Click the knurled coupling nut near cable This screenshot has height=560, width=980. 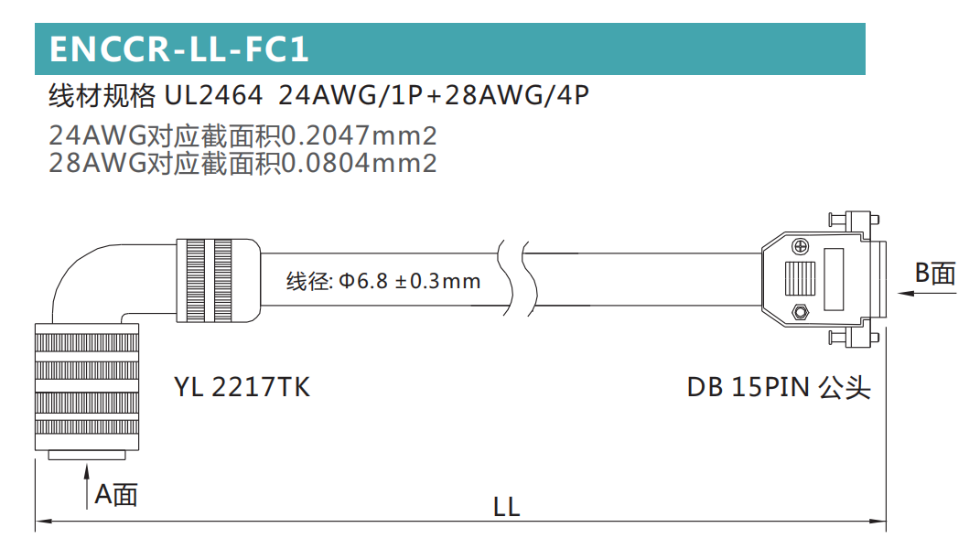click(218, 280)
